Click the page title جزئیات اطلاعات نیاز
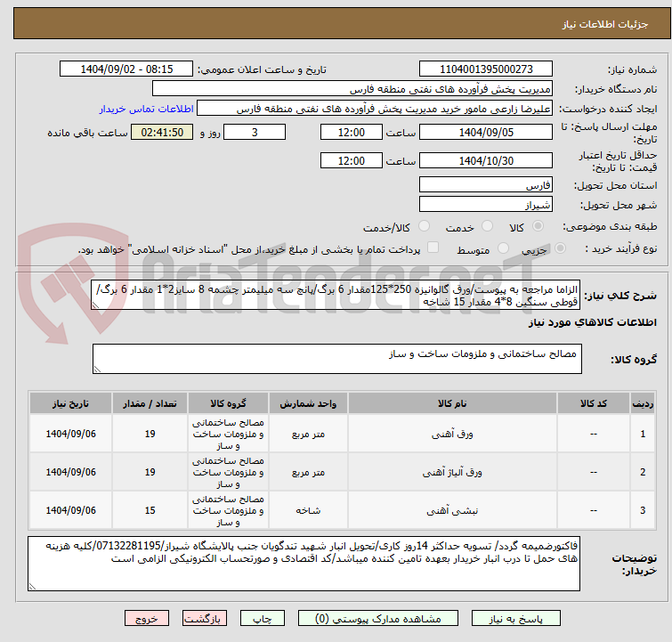Viewport: 672px width, 642px height. coord(605,24)
